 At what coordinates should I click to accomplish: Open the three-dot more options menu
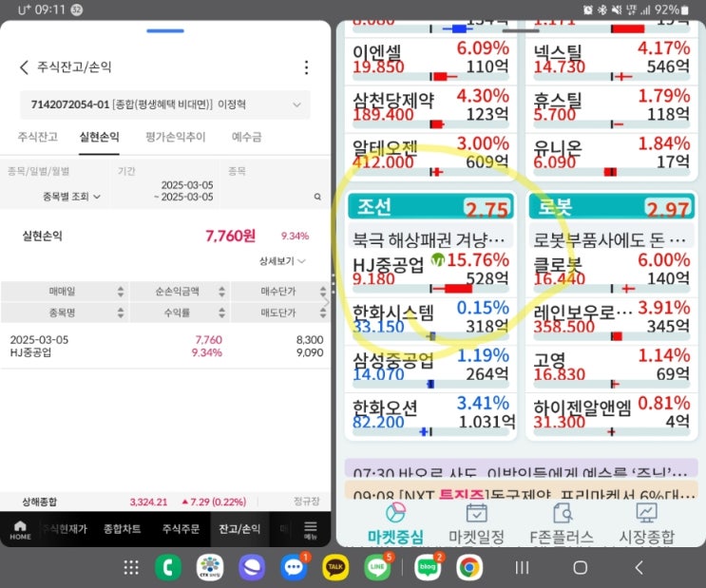tap(307, 67)
